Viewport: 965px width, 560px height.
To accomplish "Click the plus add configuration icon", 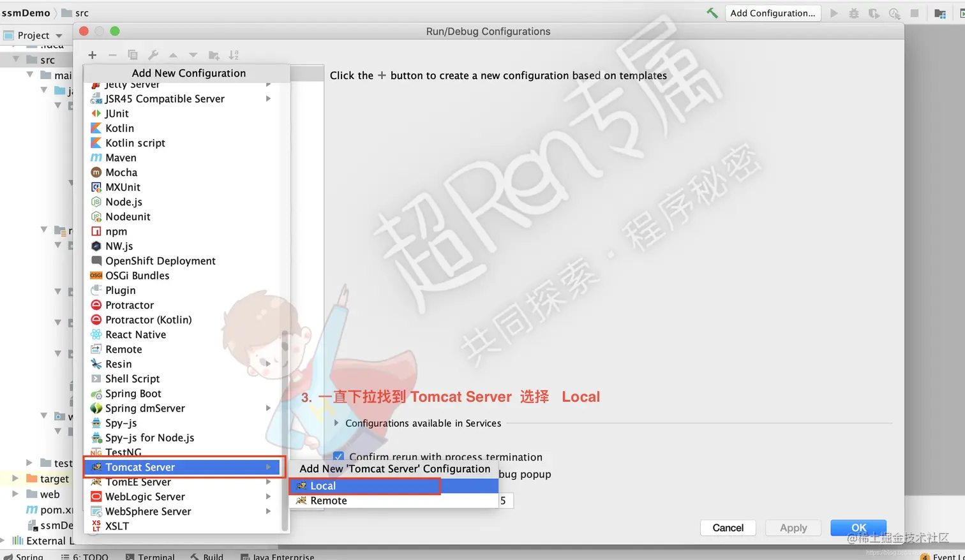I will point(93,55).
